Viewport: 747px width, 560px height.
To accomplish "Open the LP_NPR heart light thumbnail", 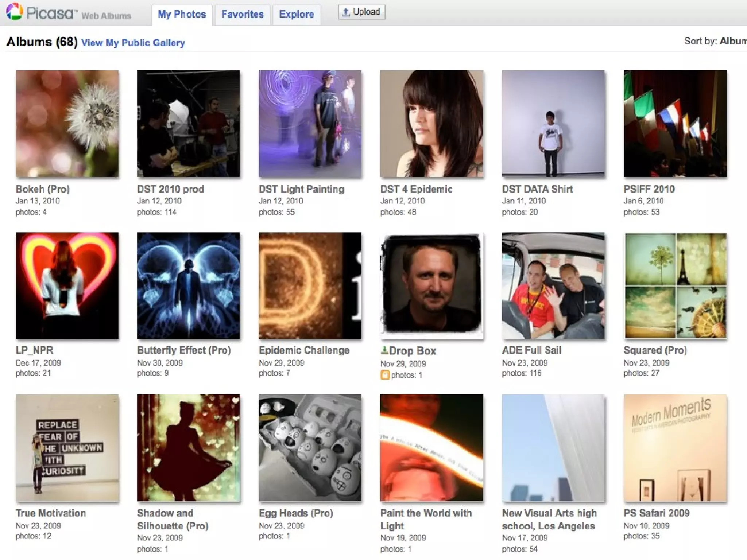I will pos(67,285).
